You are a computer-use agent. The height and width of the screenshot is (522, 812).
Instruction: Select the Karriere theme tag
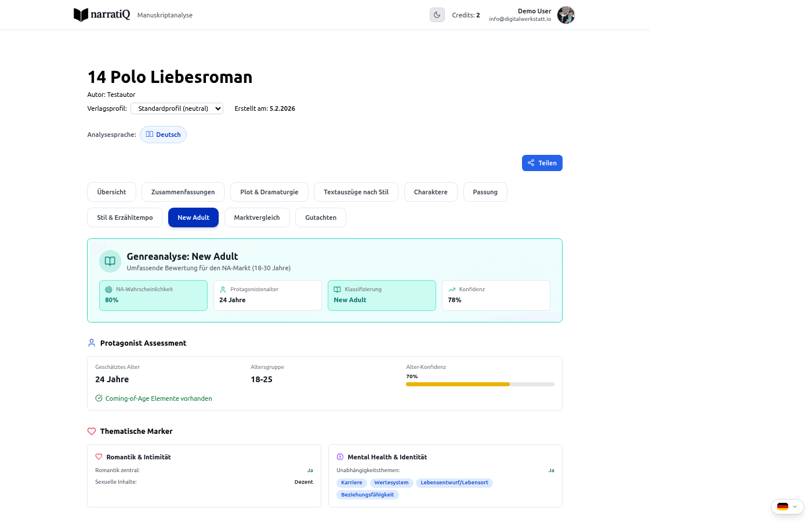351,483
